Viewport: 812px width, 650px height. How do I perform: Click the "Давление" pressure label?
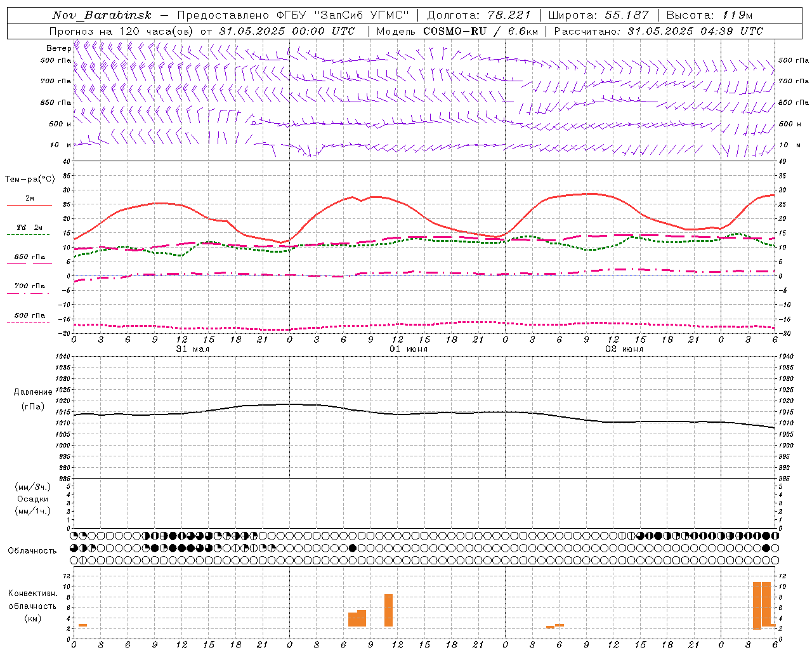pos(33,392)
